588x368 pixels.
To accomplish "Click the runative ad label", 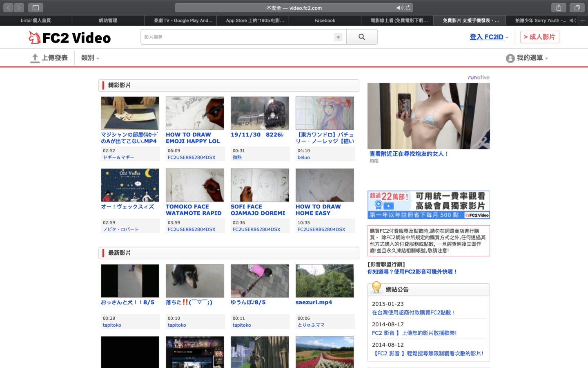I will click(x=479, y=77).
